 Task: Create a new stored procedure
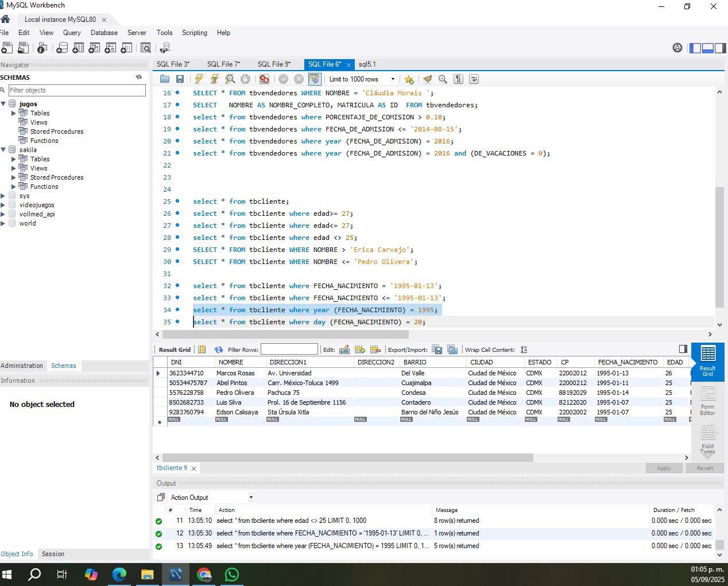click(x=110, y=48)
